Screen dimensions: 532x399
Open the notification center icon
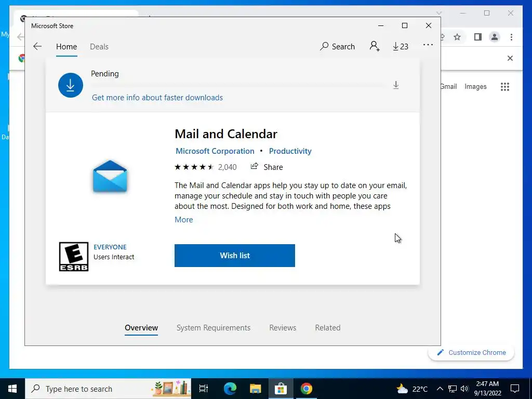[515, 389]
